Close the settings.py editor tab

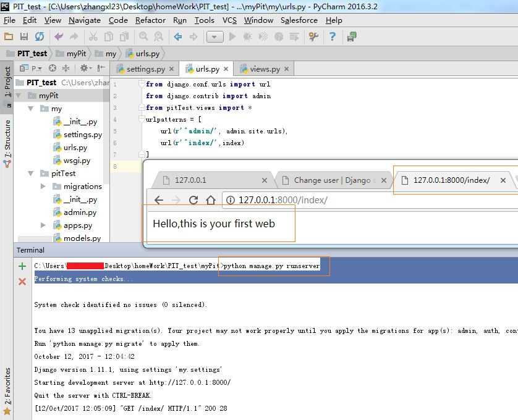pos(171,69)
